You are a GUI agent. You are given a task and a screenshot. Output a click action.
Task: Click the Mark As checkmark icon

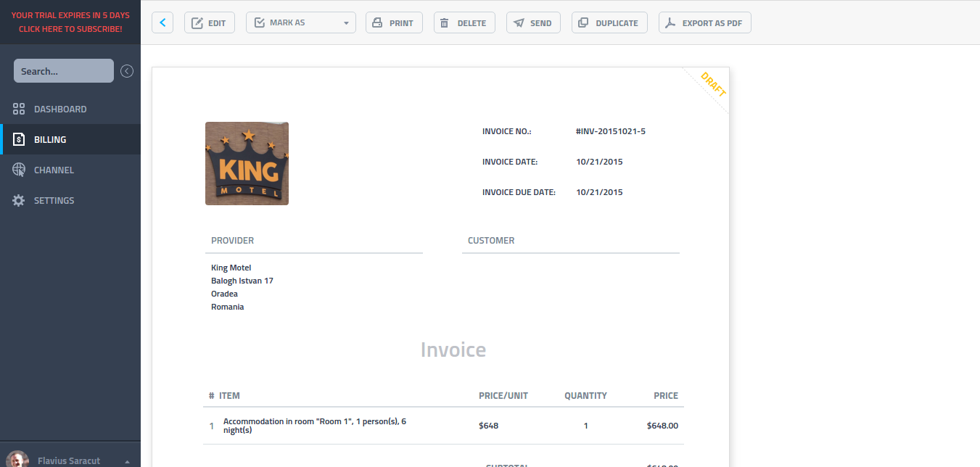coord(259,22)
